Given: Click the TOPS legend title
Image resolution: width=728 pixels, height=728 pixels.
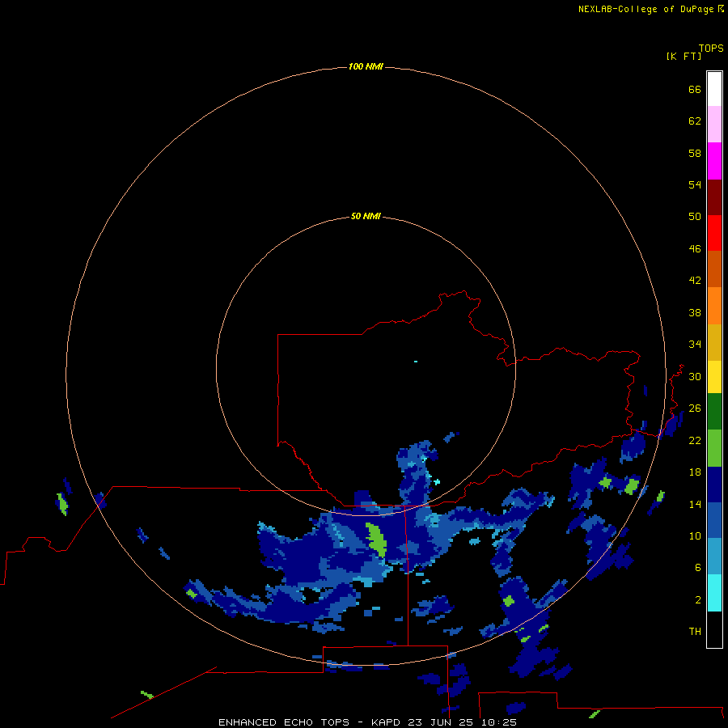Looking at the screenshot, I should [711, 49].
